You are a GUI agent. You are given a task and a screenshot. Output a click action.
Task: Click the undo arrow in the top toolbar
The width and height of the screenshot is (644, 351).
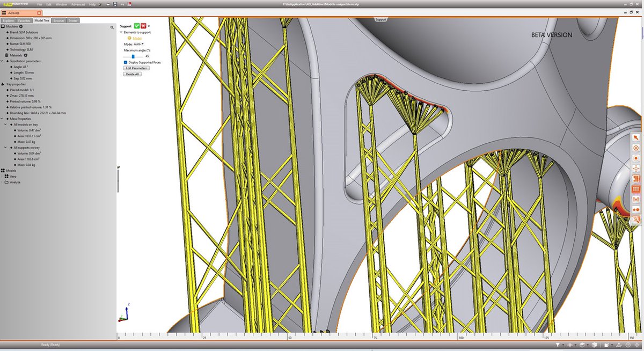[x=122, y=4]
